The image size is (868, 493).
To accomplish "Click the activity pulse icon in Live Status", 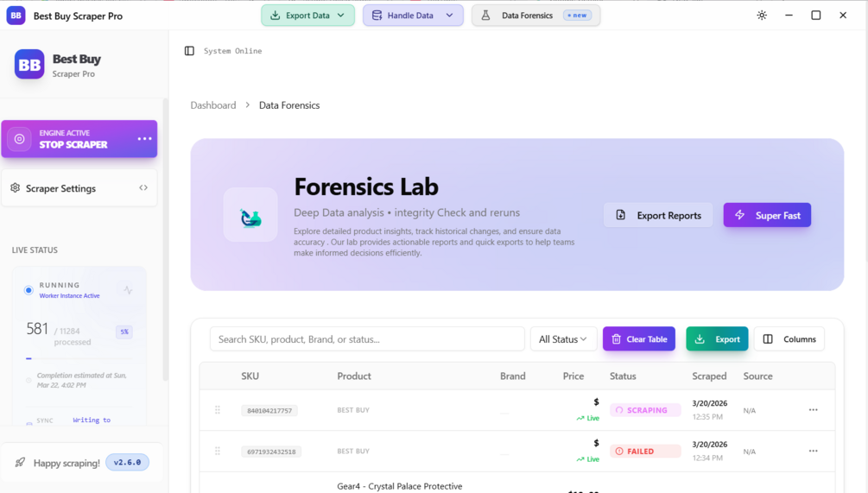I will click(x=128, y=290).
